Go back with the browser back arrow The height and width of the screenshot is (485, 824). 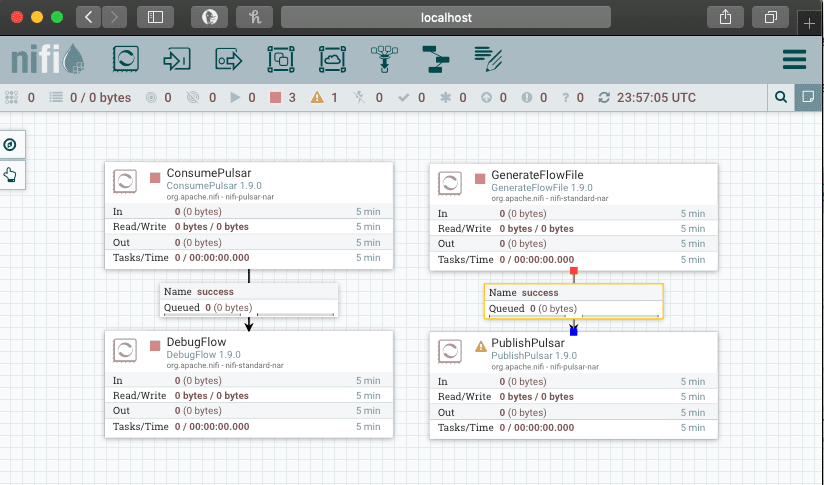click(x=88, y=17)
